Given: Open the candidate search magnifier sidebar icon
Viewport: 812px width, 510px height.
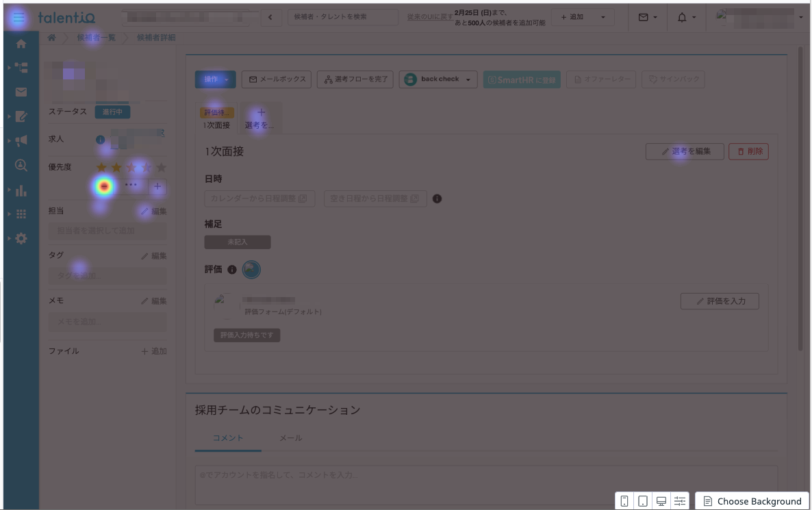Looking at the screenshot, I should 21,165.
